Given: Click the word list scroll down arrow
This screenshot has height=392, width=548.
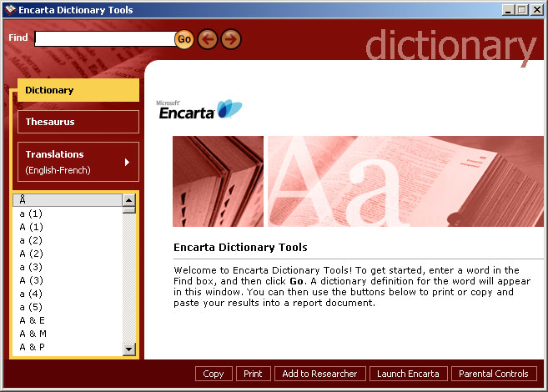Looking at the screenshot, I should pyautogui.click(x=129, y=349).
